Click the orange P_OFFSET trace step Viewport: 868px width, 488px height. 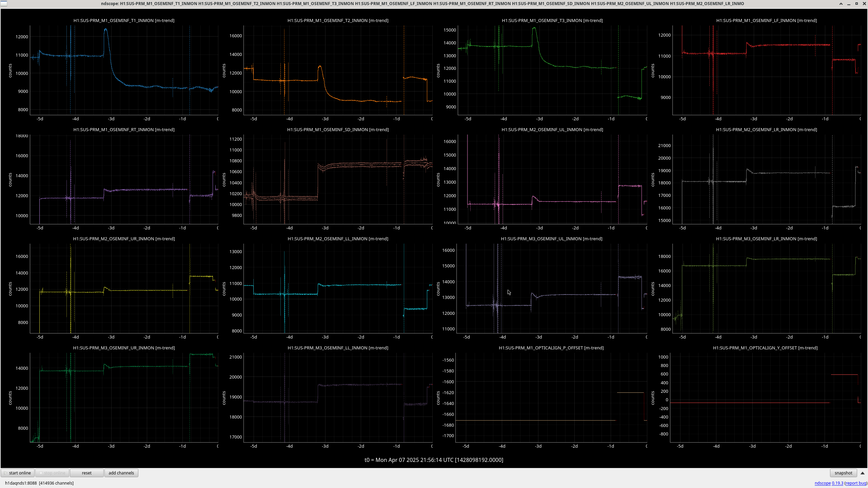pyautogui.click(x=630, y=392)
